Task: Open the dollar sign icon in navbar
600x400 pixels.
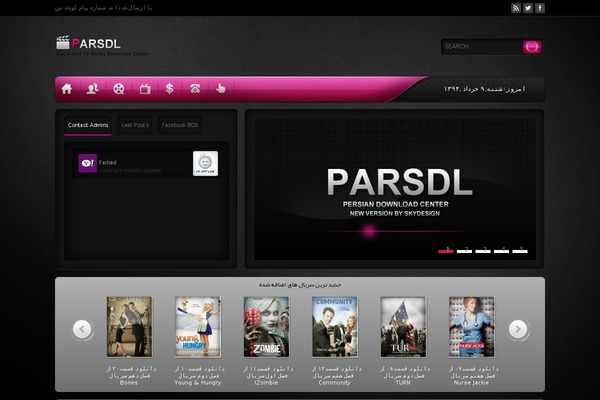Action: click(x=170, y=89)
